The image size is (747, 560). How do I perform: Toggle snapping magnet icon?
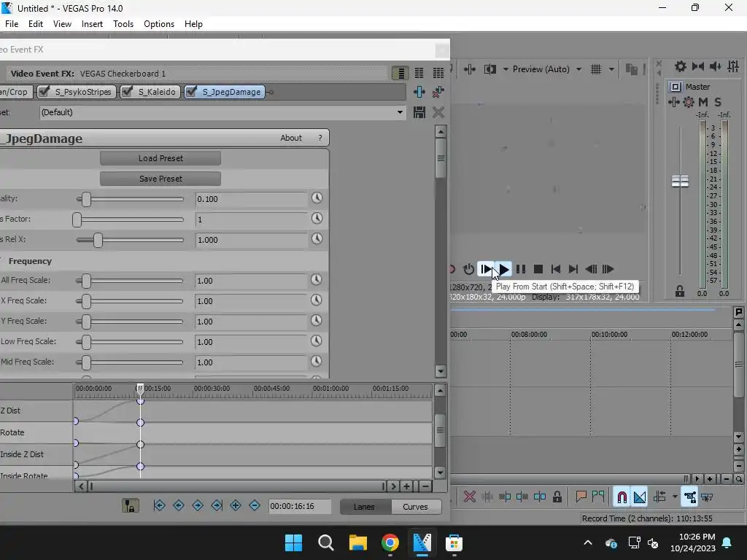(622, 497)
